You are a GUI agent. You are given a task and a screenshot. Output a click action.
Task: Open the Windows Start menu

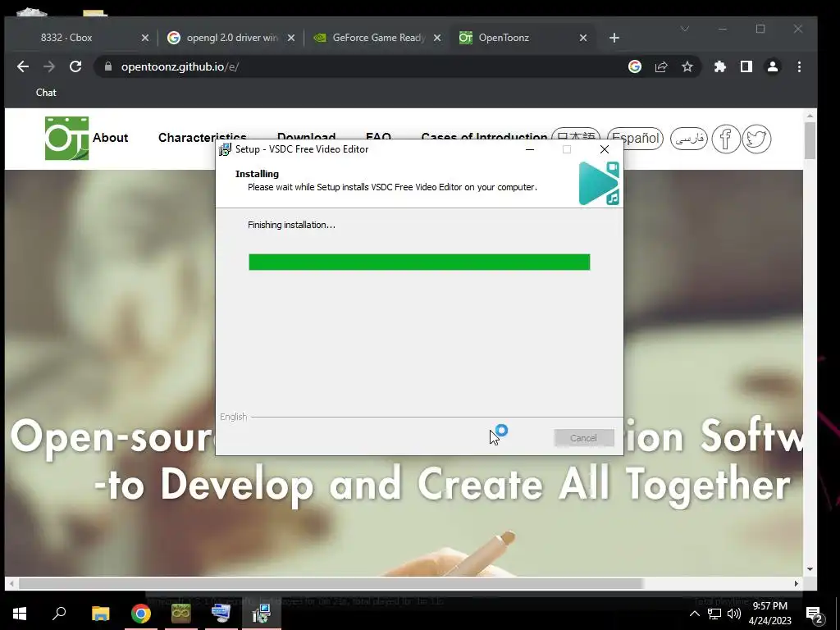click(x=20, y=614)
